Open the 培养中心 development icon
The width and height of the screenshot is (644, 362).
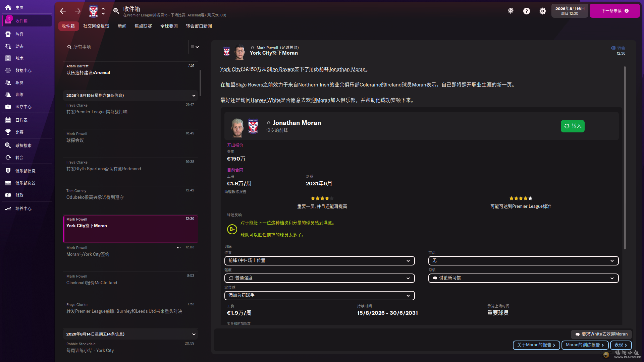[8, 208]
